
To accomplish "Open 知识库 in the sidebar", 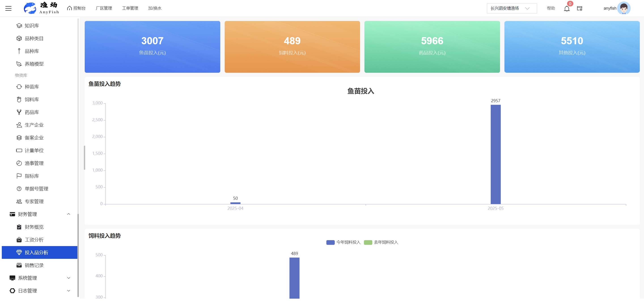I will point(32,26).
